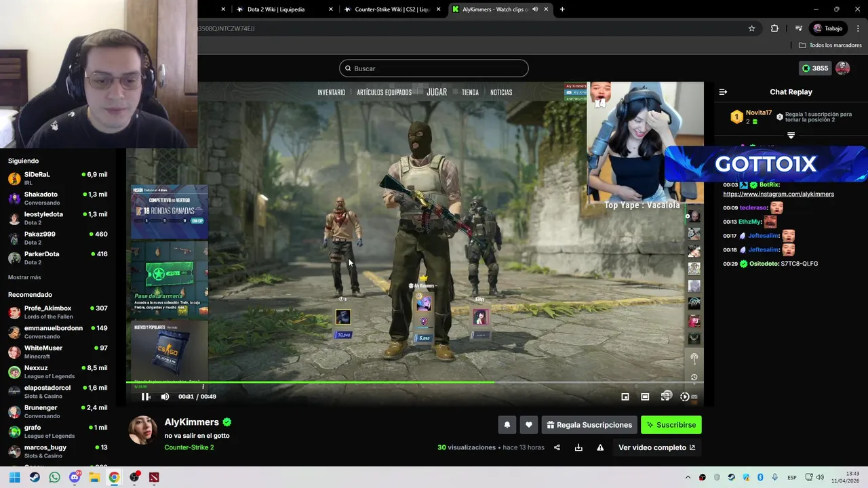Open the Counter-Strike 2 category link

(x=189, y=447)
